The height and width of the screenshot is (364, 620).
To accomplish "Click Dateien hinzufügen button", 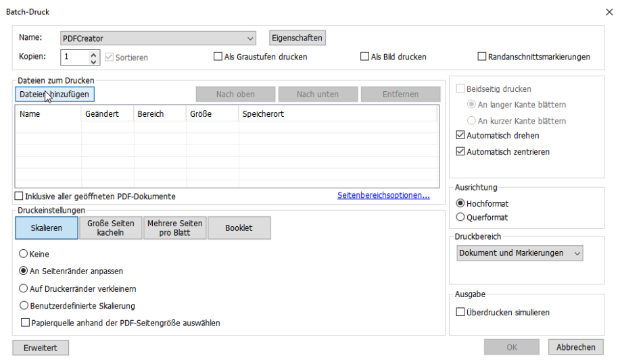I will click(55, 95).
